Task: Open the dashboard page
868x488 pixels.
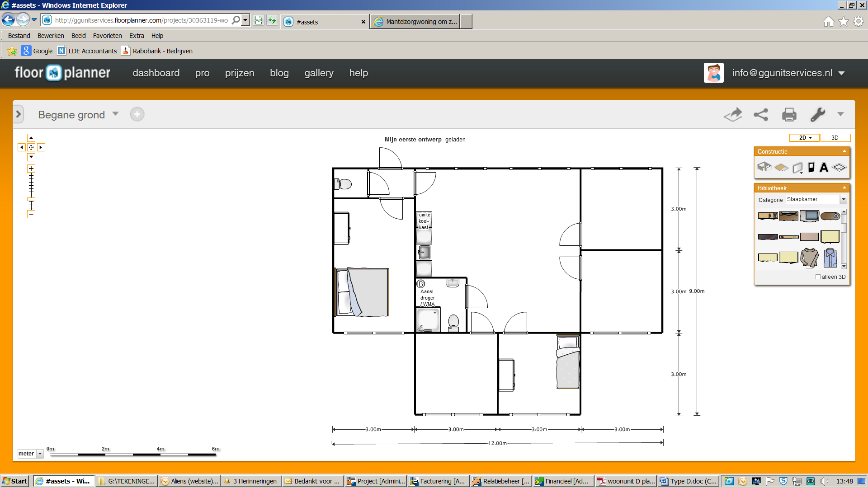Action: 156,73
